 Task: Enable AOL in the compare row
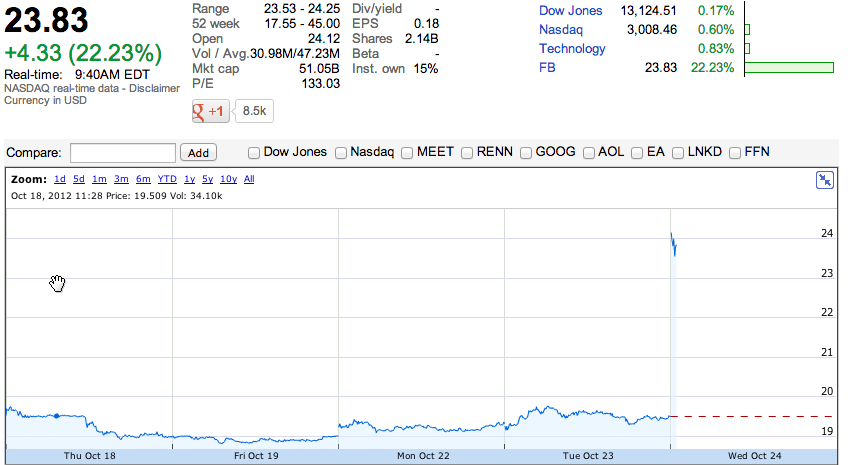(589, 153)
